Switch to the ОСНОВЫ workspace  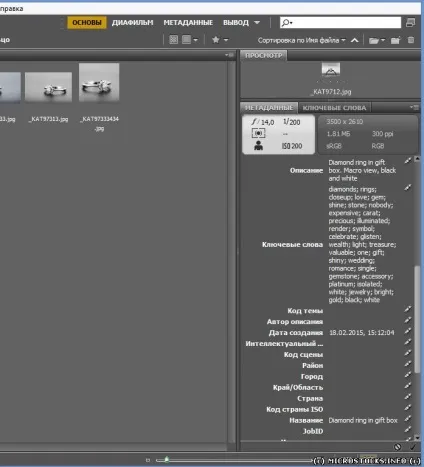[87, 23]
